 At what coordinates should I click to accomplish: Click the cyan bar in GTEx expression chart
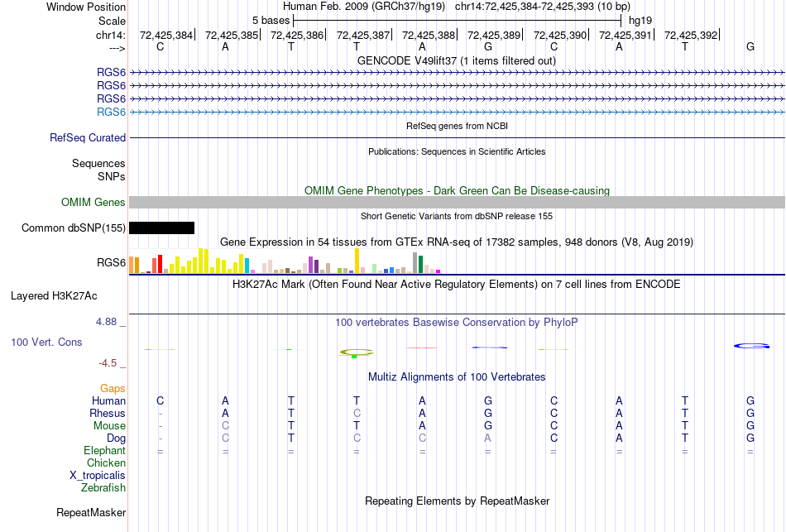pyautogui.click(x=247, y=266)
